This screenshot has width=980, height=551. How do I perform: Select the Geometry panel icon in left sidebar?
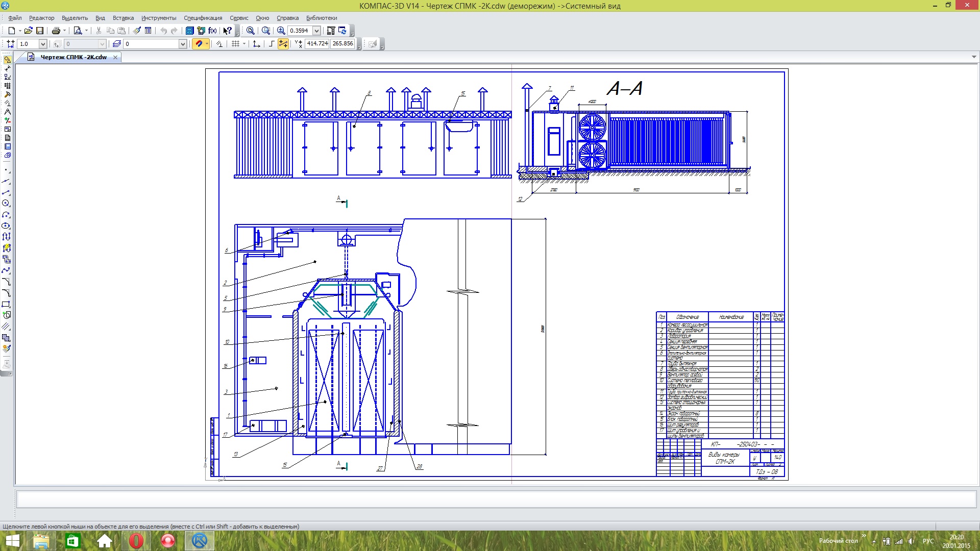pyautogui.click(x=7, y=60)
